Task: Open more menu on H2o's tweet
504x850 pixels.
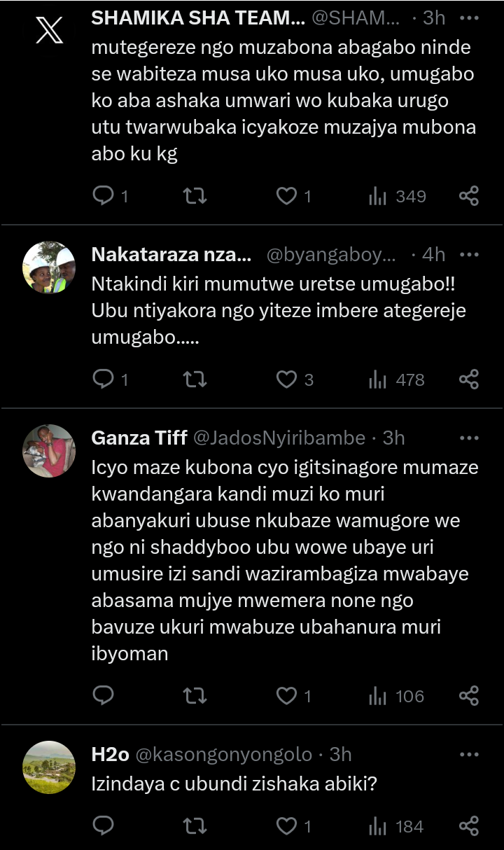Action: (468, 754)
